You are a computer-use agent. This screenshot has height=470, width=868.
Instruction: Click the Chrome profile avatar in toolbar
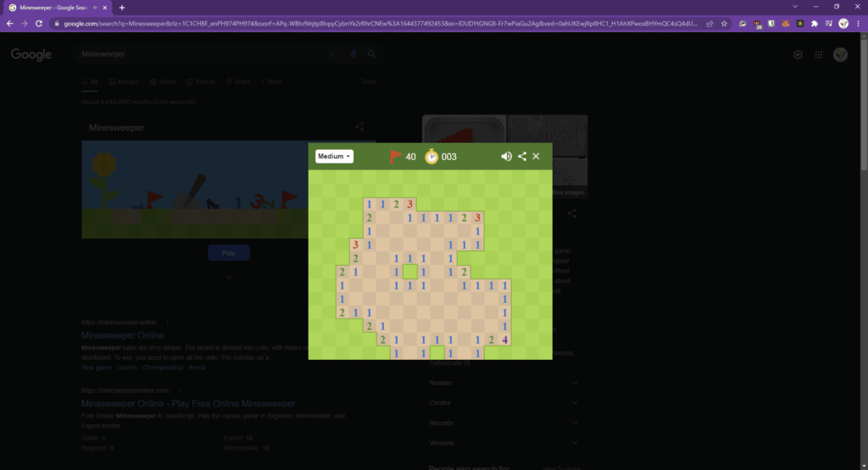point(843,24)
